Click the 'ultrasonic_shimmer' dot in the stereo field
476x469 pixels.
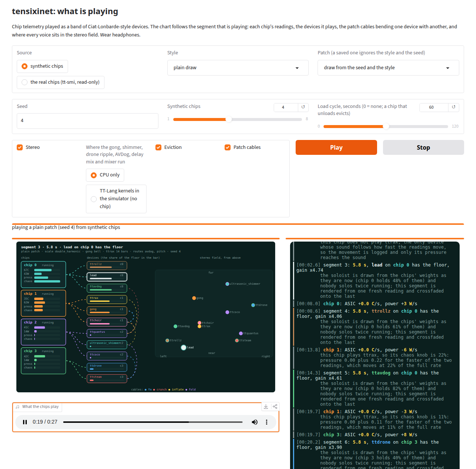(x=227, y=284)
